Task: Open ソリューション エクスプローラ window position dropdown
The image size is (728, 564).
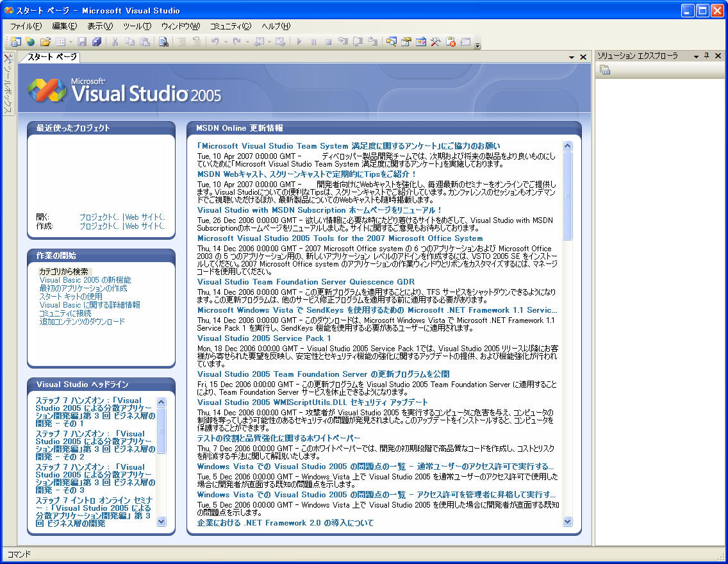Action: click(x=696, y=56)
